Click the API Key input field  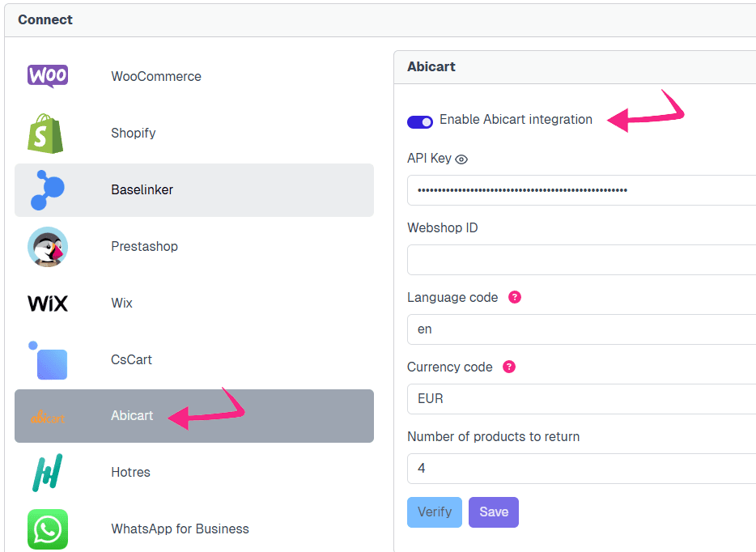click(x=581, y=190)
